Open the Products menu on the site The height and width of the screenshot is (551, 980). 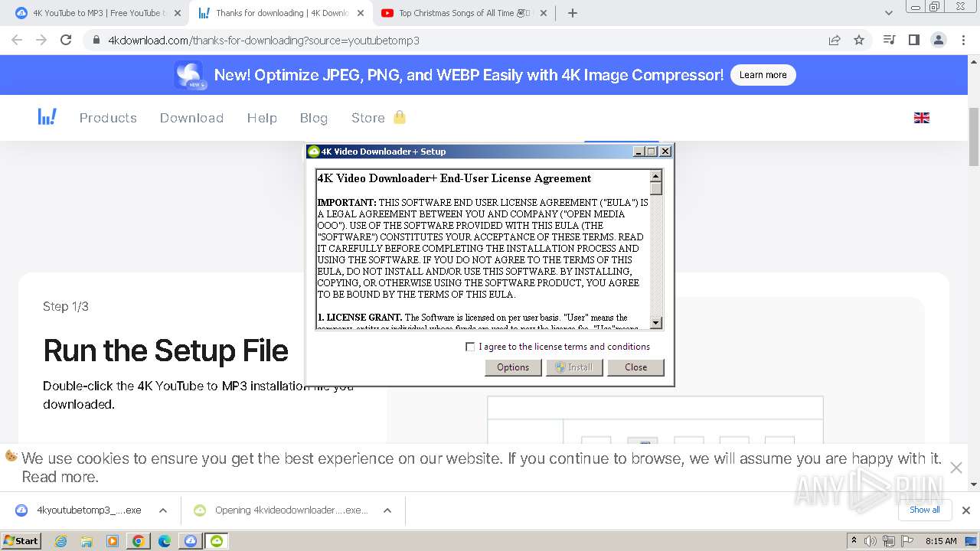[x=108, y=118]
